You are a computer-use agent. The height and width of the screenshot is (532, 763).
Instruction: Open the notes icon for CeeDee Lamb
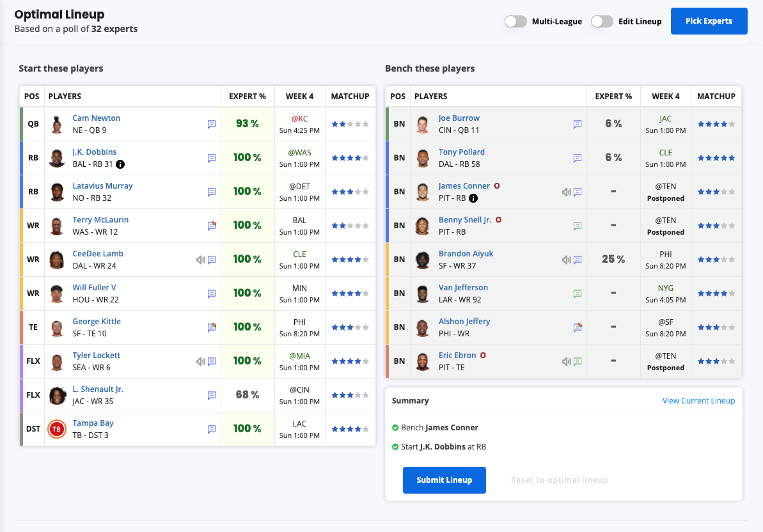point(212,260)
